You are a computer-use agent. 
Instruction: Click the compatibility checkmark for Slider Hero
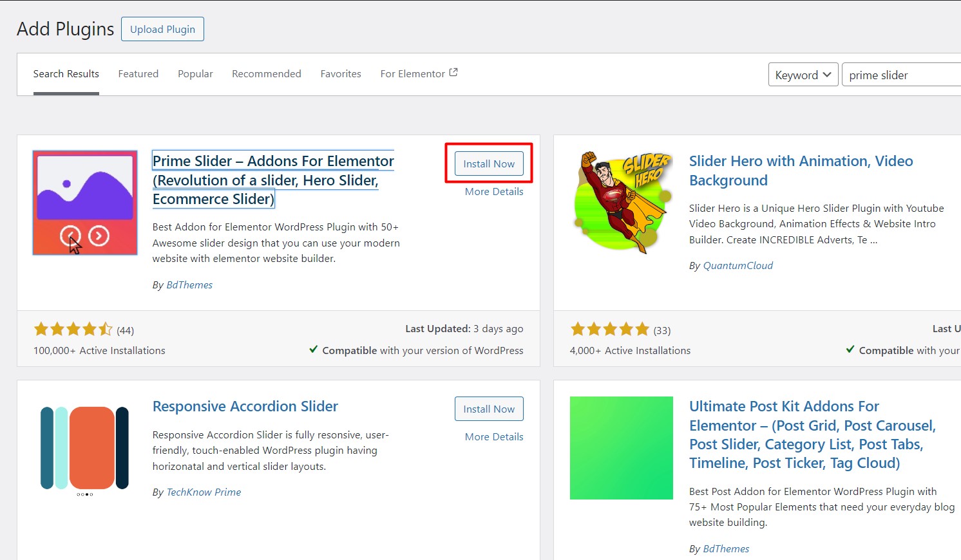(850, 350)
